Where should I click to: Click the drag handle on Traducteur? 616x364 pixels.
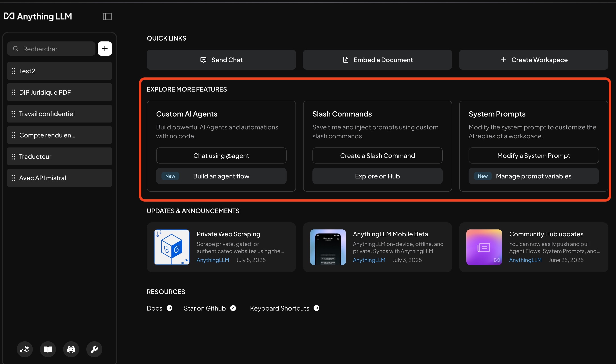pos(14,156)
